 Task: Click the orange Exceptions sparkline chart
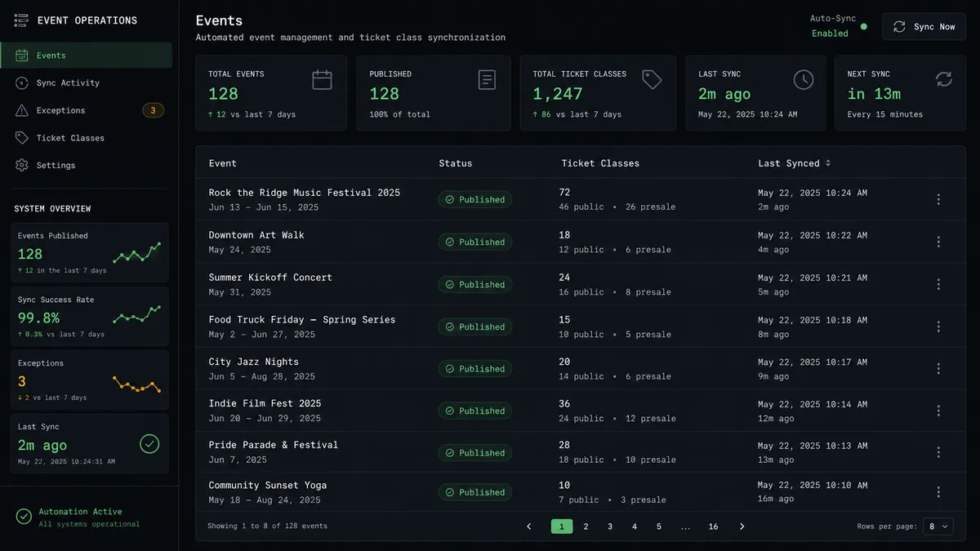click(x=136, y=384)
